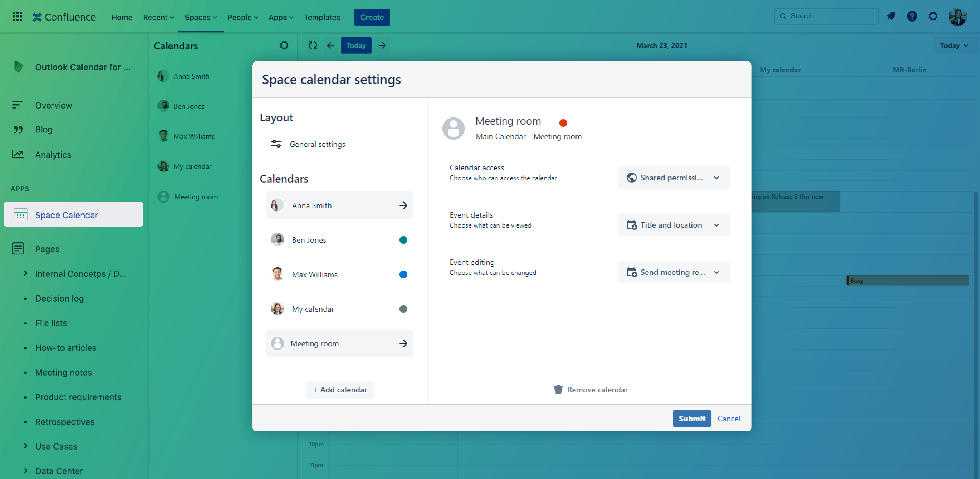
Task: Switch to the Templates menu item
Action: (322, 17)
